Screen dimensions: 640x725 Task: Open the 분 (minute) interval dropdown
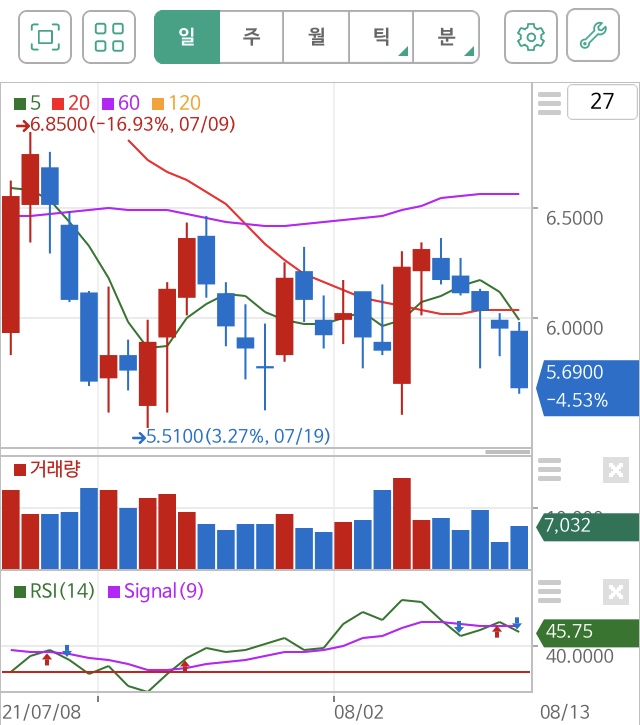pos(446,37)
